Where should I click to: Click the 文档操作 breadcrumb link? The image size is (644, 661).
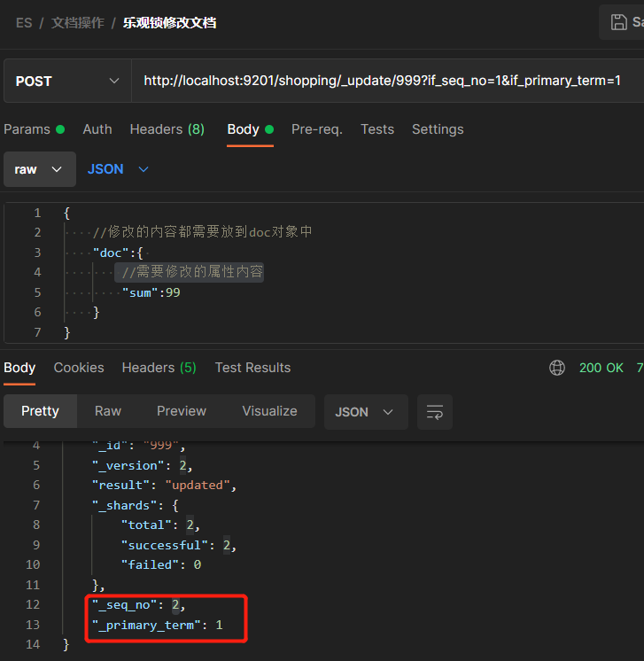pos(78,23)
